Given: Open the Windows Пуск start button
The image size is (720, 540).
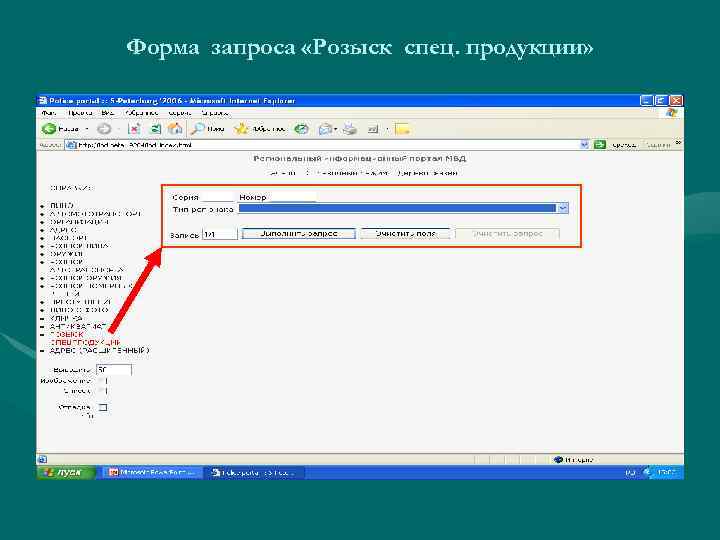Looking at the screenshot, I should click(67, 472).
